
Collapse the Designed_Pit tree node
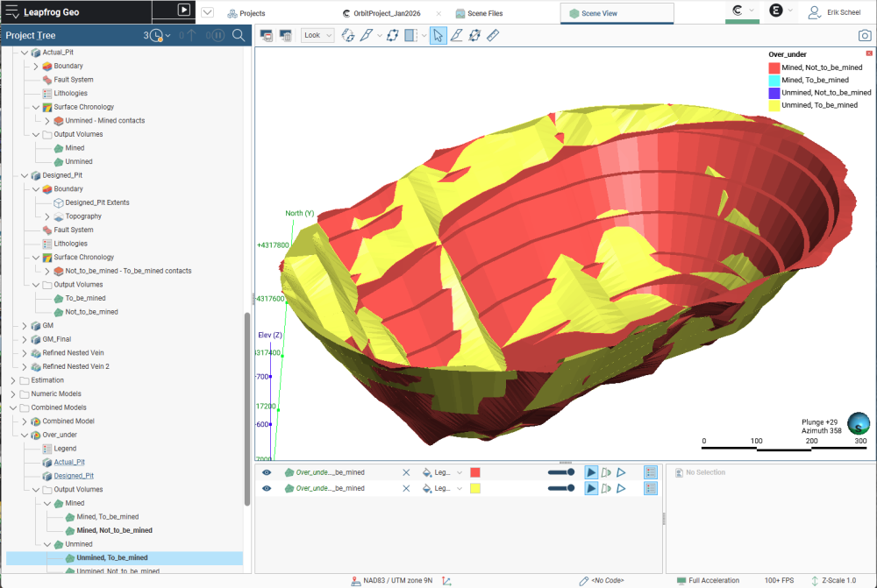pyautogui.click(x=24, y=175)
